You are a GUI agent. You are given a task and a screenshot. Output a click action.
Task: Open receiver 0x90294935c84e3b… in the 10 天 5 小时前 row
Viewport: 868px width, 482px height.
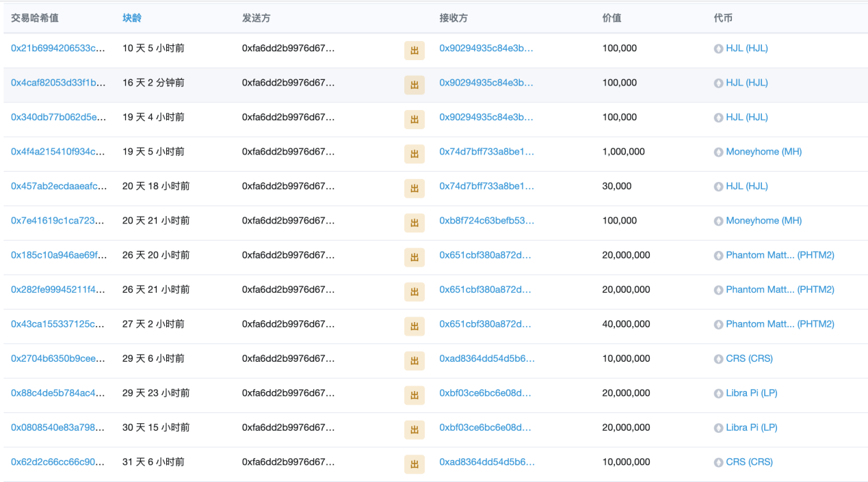coord(486,49)
